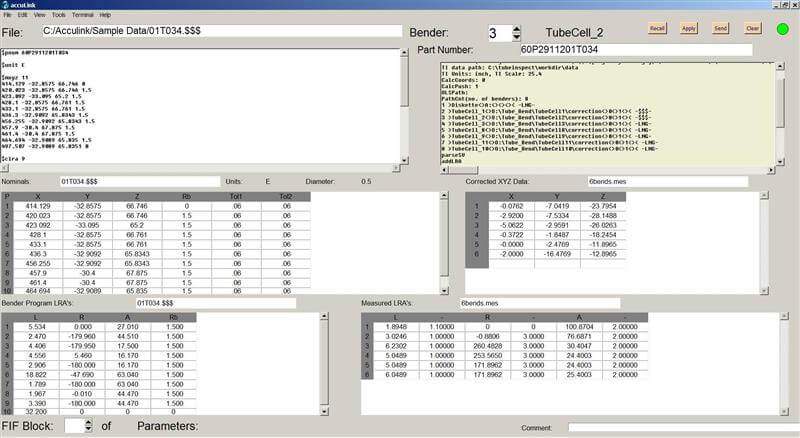Select Bender LRA cell 5.534
800x438 pixels.
[37, 327]
